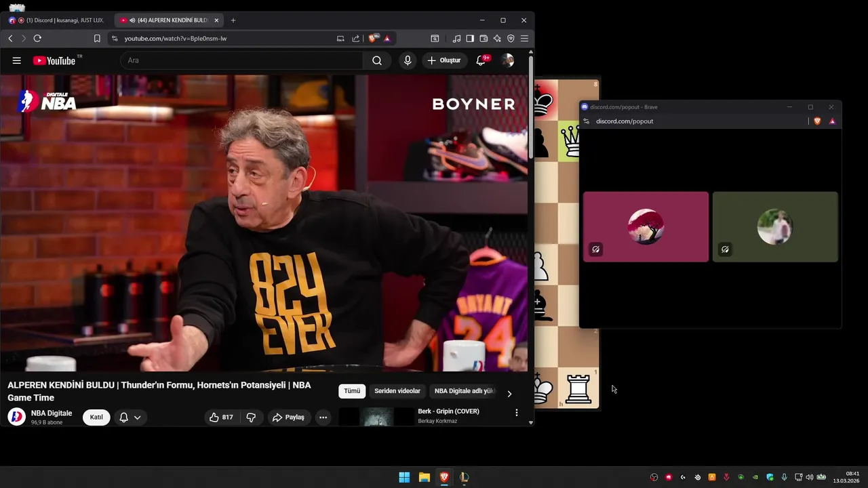Open more actions three-dot menu under video
The image size is (868, 488).
pos(323,417)
